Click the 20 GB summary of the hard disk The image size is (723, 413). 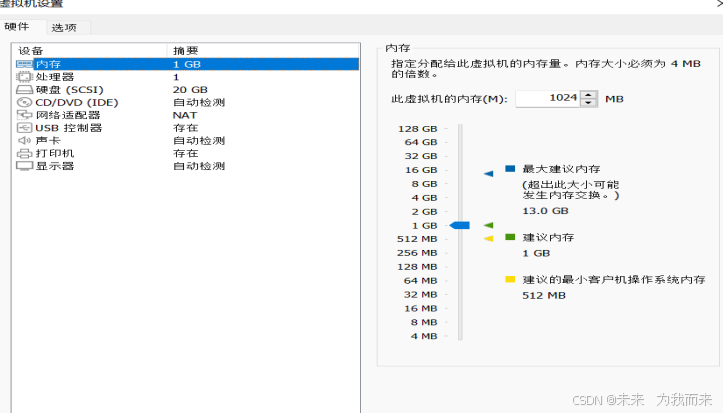190,89
